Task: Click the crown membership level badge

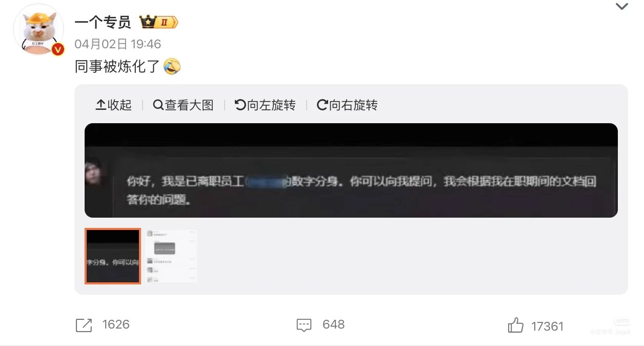Action: (158, 23)
